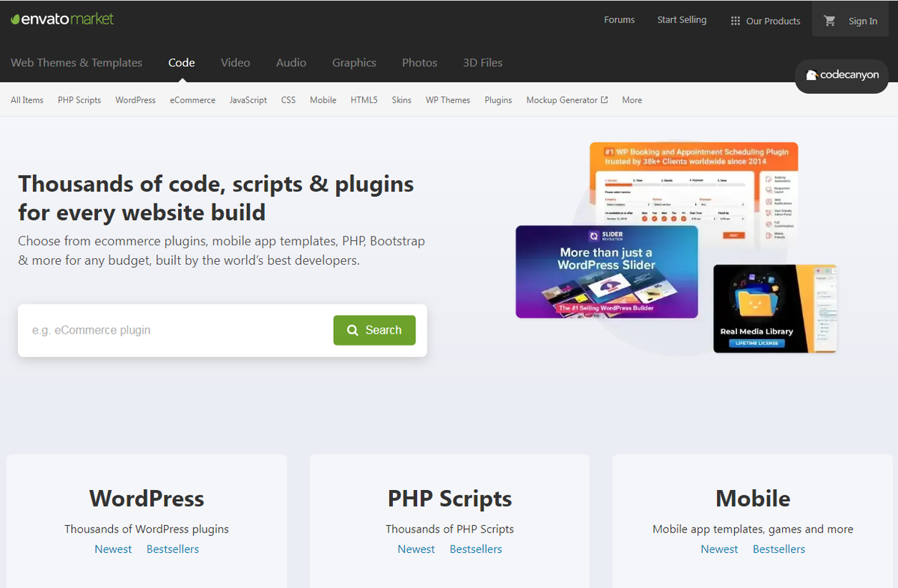The image size is (898, 588).
Task: View Newest Mobile items
Action: [x=719, y=549]
